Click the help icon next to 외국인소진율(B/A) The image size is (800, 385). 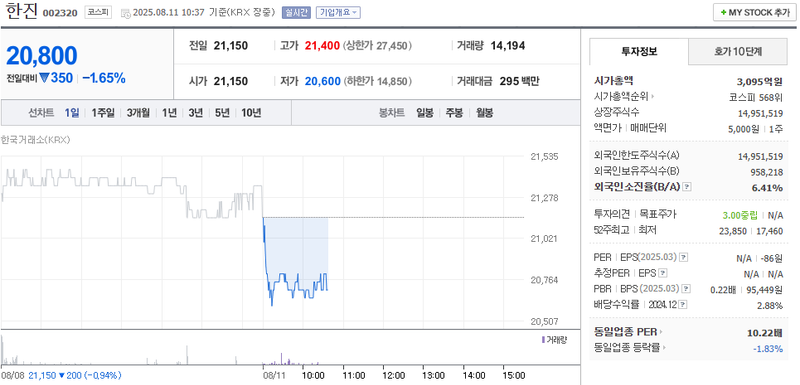pos(687,187)
